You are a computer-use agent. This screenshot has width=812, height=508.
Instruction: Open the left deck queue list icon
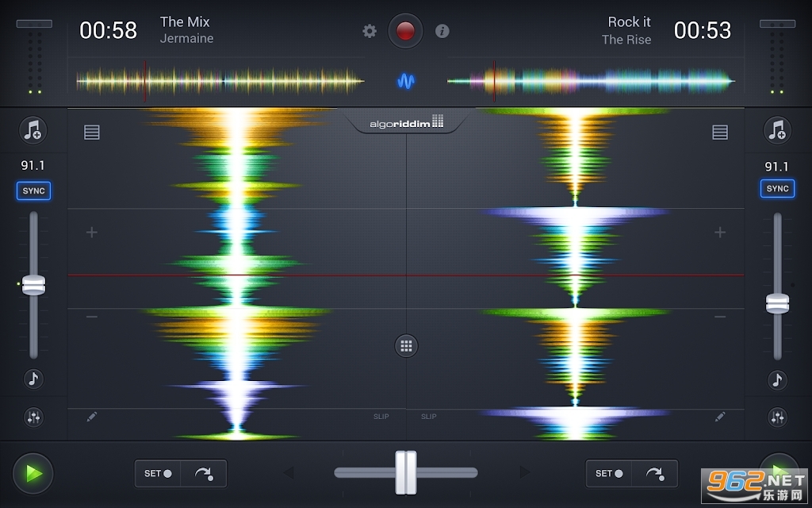(92, 133)
